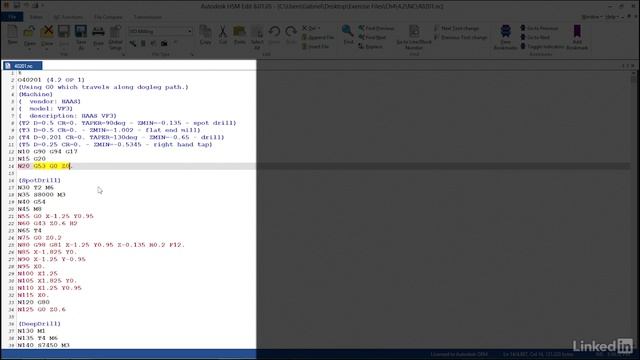Print the document with the Print icon
Image resolution: width=640 pixels, height=360 pixels.
[98, 32]
